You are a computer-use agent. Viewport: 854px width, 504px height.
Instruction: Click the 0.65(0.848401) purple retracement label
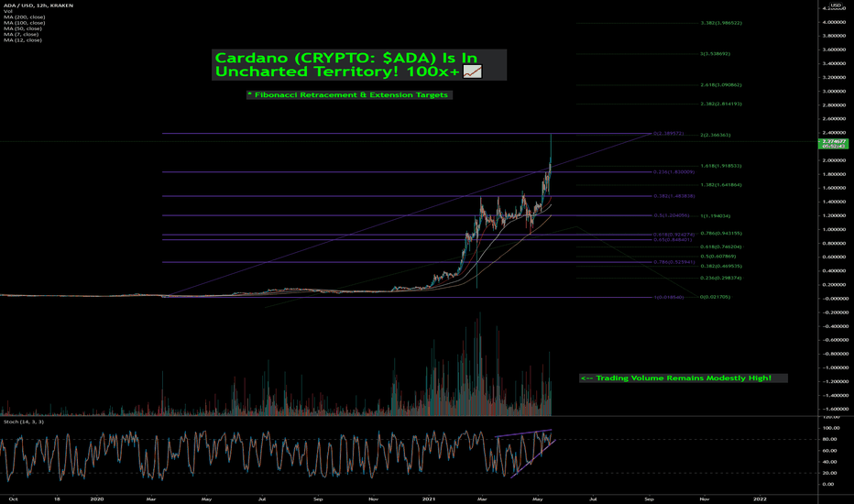(673, 240)
